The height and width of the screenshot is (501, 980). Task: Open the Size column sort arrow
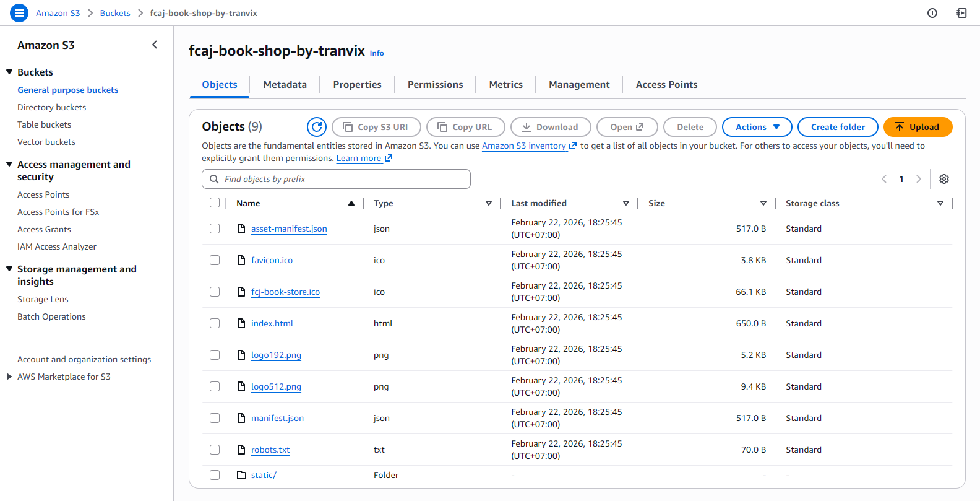tap(763, 203)
